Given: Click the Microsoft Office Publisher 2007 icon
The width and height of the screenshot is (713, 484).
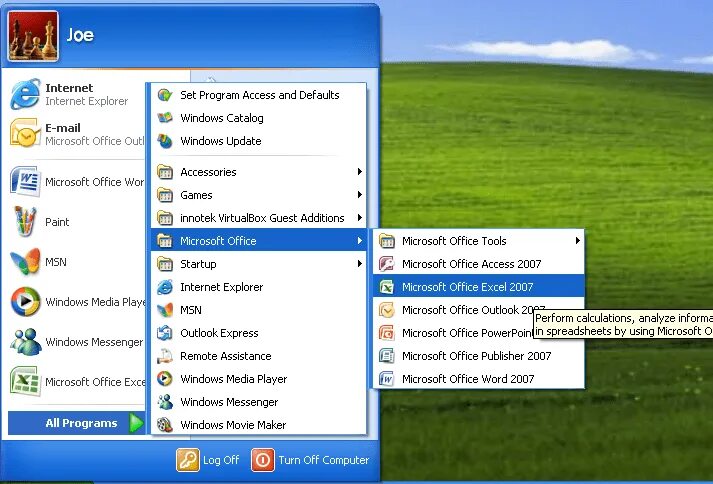Looking at the screenshot, I should click(x=387, y=356).
